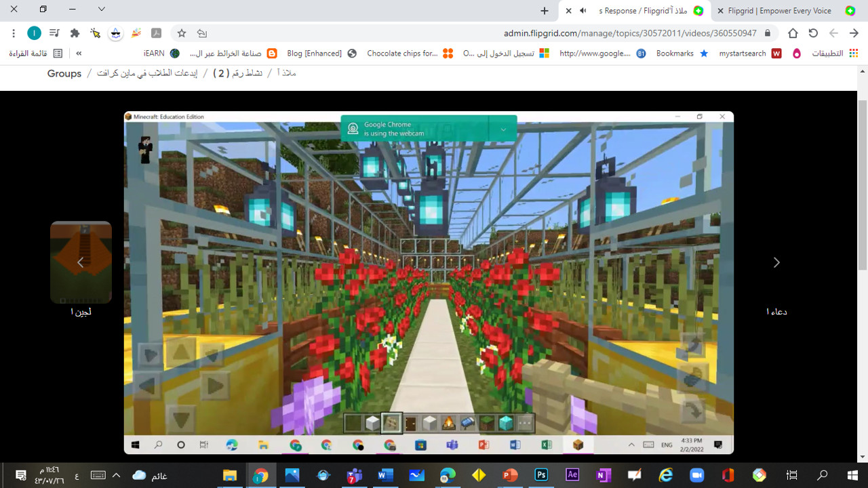Open the Minecraft students creations breadcrumb

(147, 73)
